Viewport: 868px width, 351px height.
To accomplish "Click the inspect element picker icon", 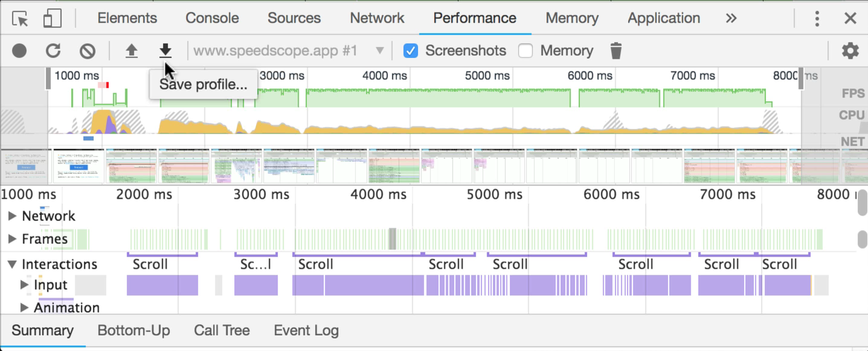I will point(21,19).
